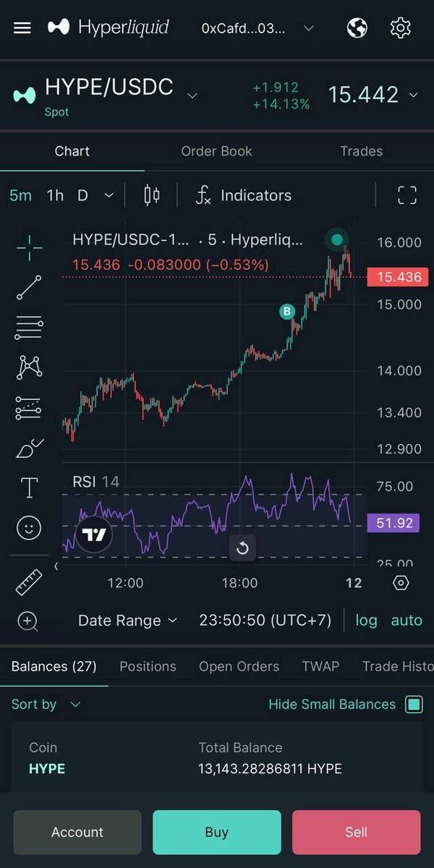
Task: Select the brush drawing tool
Action: coord(29,448)
